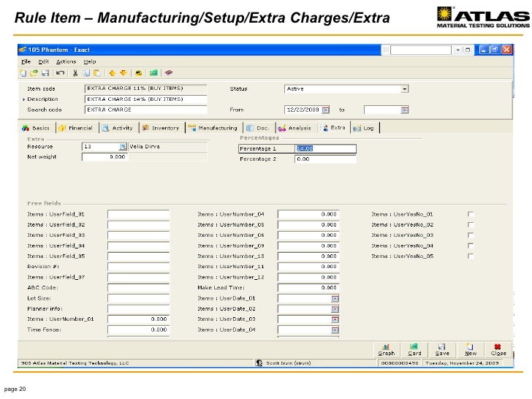Click the Undo toolbar icon
532x399 pixels.
pos(61,73)
